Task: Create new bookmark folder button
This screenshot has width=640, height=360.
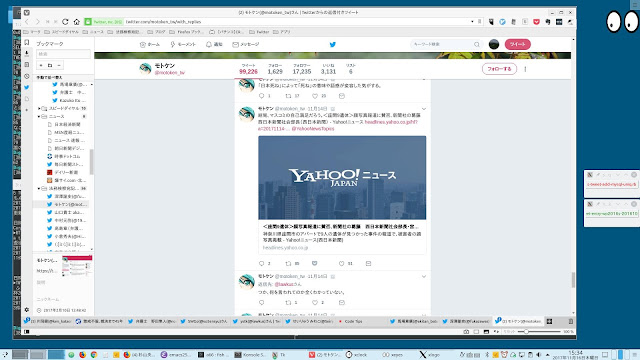Action: 50,65
